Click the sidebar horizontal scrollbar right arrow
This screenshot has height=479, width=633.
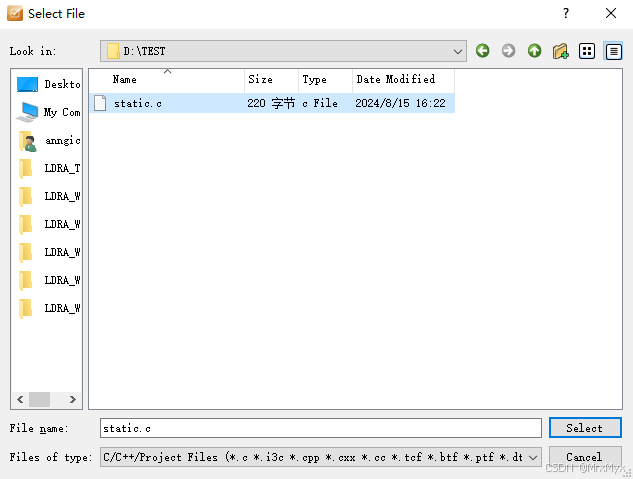(74, 399)
